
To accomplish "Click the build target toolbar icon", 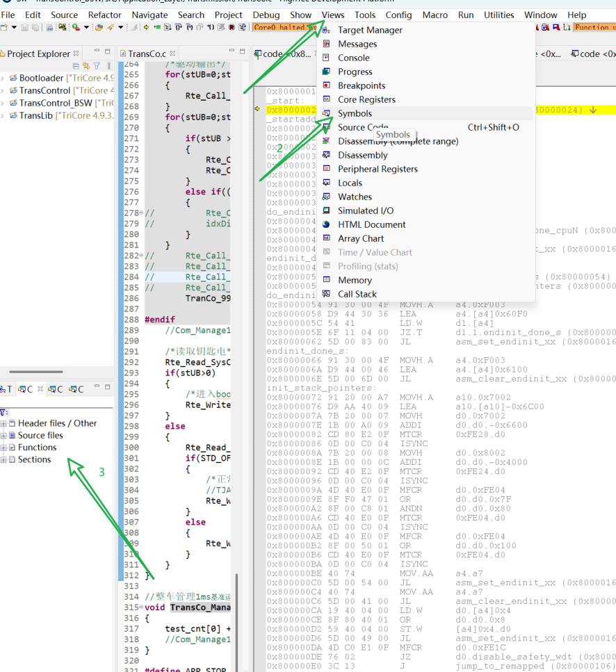I will [x=63, y=27].
